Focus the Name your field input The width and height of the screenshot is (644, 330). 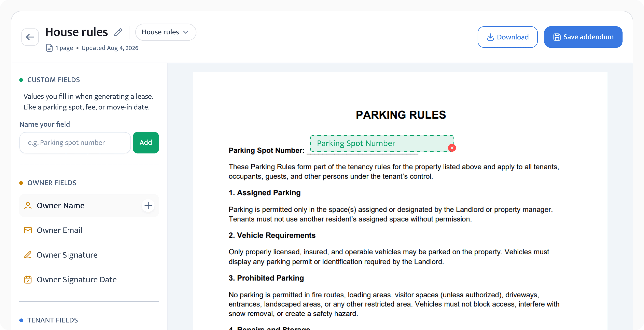coord(75,143)
